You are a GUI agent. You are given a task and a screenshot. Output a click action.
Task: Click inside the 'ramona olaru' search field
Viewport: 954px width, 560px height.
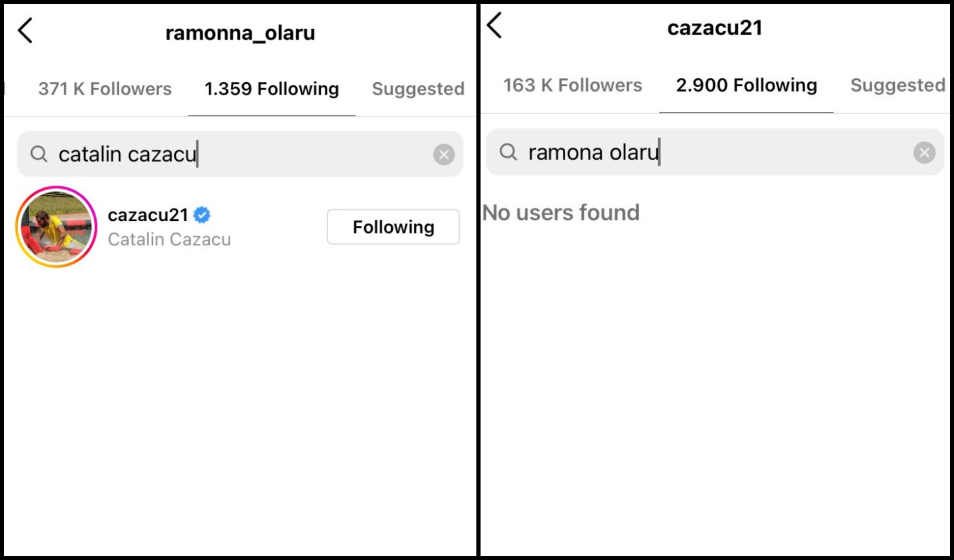[x=593, y=153]
